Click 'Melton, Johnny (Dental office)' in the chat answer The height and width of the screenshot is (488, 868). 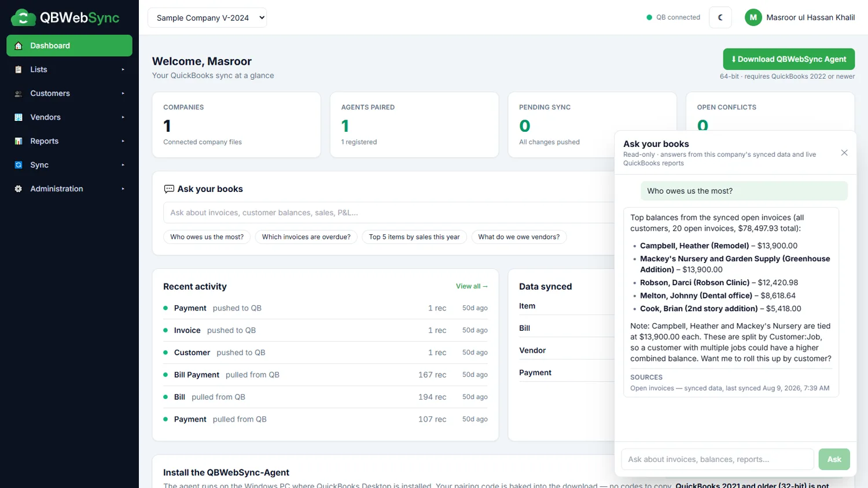click(696, 295)
